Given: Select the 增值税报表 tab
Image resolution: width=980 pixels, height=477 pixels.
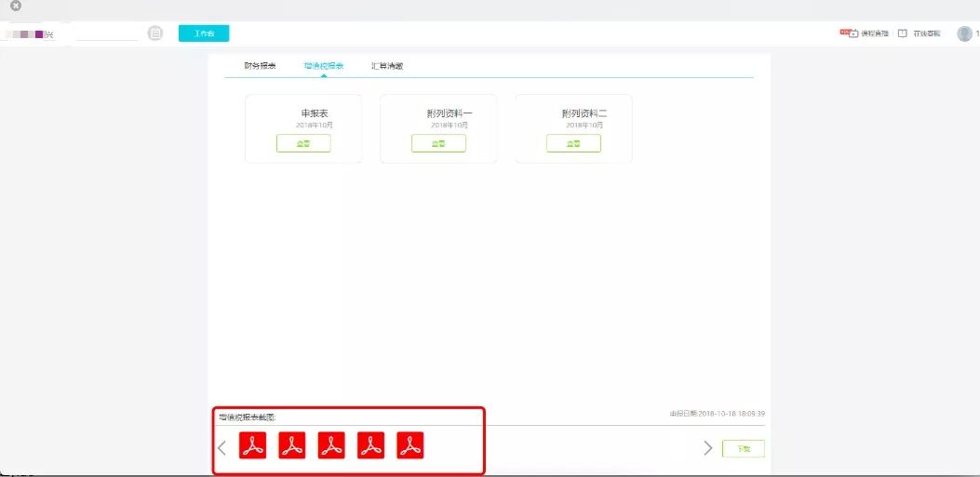Looking at the screenshot, I should [324, 66].
